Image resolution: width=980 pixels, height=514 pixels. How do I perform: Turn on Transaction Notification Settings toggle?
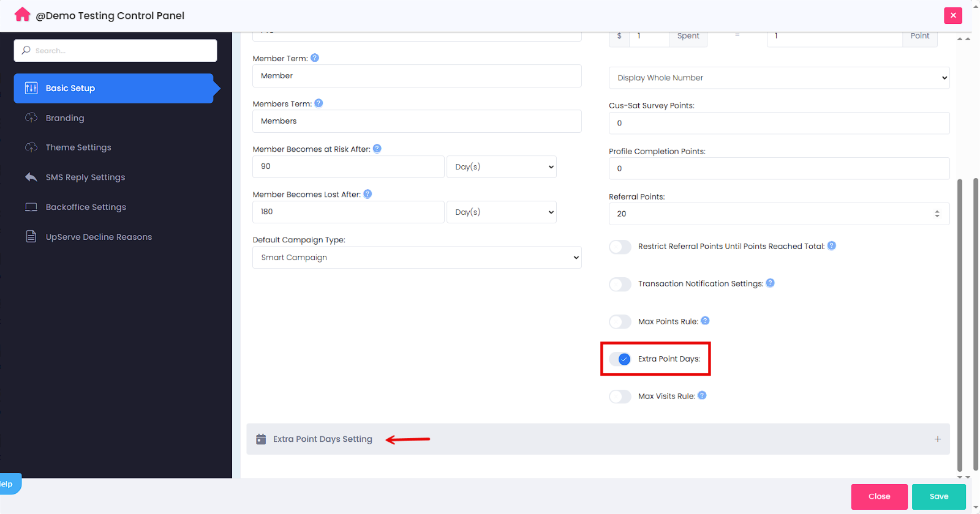pyautogui.click(x=620, y=284)
